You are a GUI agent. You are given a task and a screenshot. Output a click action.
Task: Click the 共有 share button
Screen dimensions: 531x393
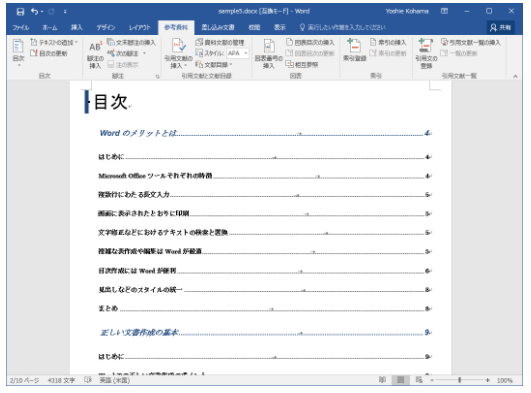(x=501, y=27)
